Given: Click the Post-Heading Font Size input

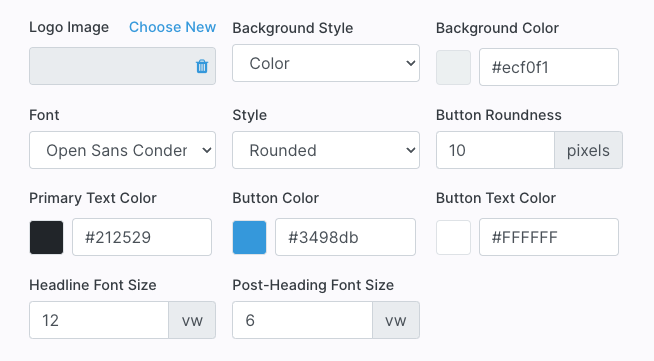Looking at the screenshot, I should pos(302,320).
